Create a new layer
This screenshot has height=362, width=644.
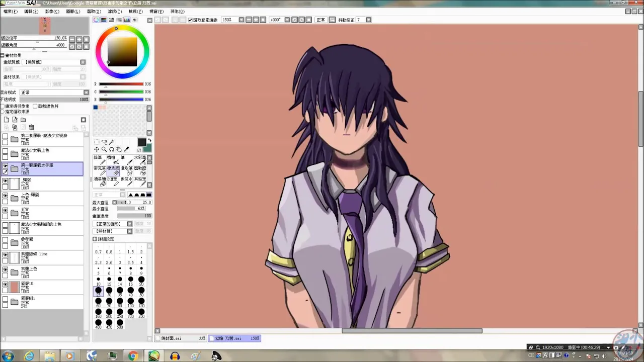[6, 120]
